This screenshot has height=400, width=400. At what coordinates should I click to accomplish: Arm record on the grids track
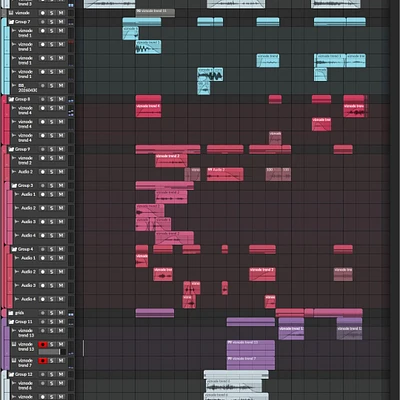pyautogui.click(x=43, y=313)
